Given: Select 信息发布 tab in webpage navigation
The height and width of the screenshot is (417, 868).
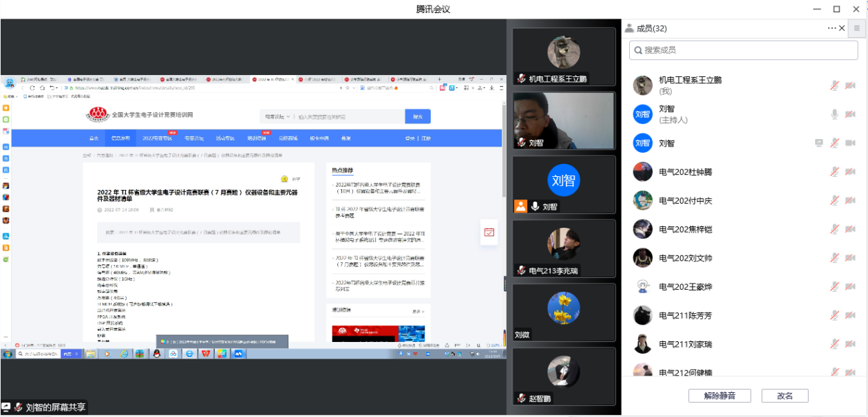Looking at the screenshot, I should click(x=120, y=138).
